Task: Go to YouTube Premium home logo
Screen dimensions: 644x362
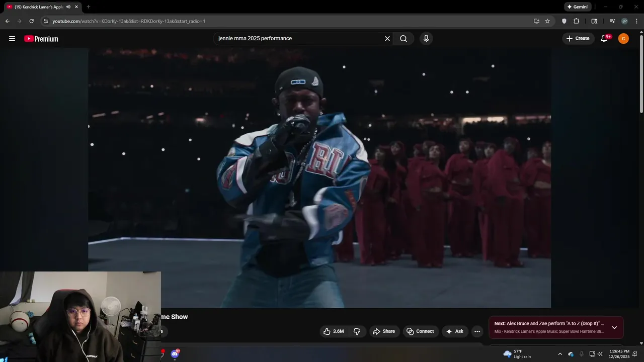Action: (41, 39)
